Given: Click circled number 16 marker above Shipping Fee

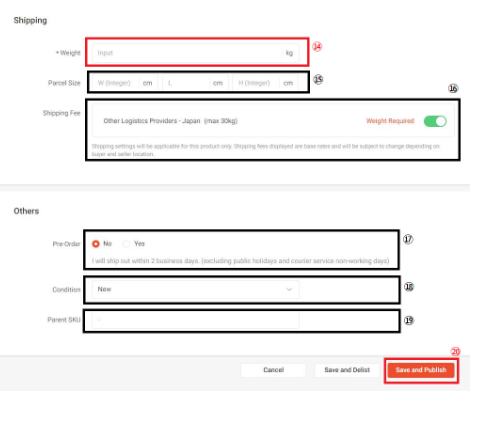Looking at the screenshot, I should coord(453,88).
